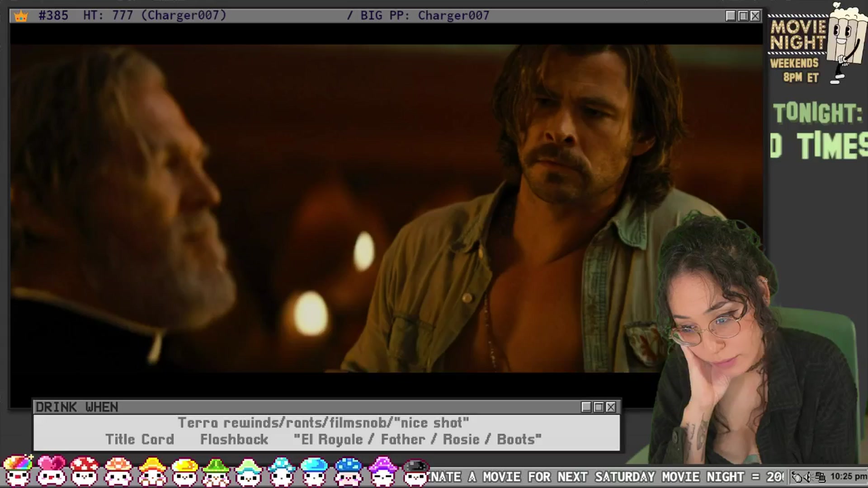Click the network computers tray icon
Viewport: 868px width, 488px height.
pyautogui.click(x=821, y=477)
